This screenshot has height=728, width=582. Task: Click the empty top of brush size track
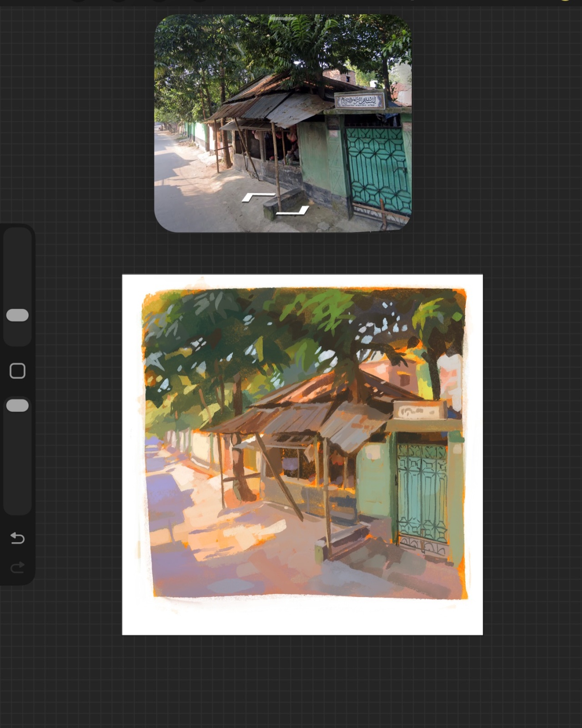pos(18,264)
